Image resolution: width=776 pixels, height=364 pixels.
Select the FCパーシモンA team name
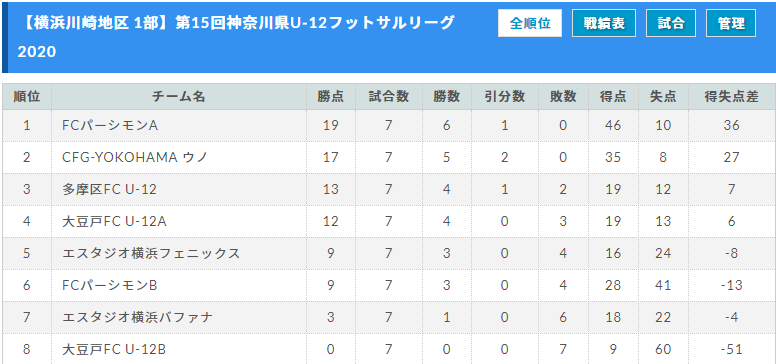[110, 126]
